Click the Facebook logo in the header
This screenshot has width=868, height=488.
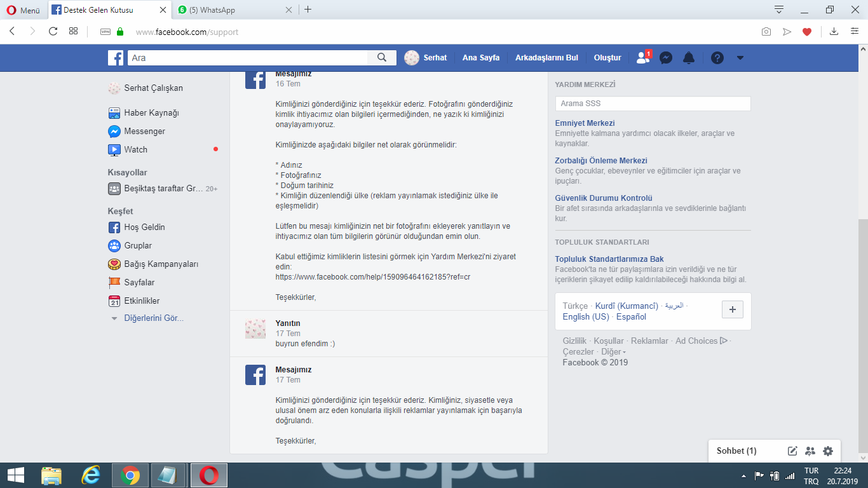pos(115,58)
